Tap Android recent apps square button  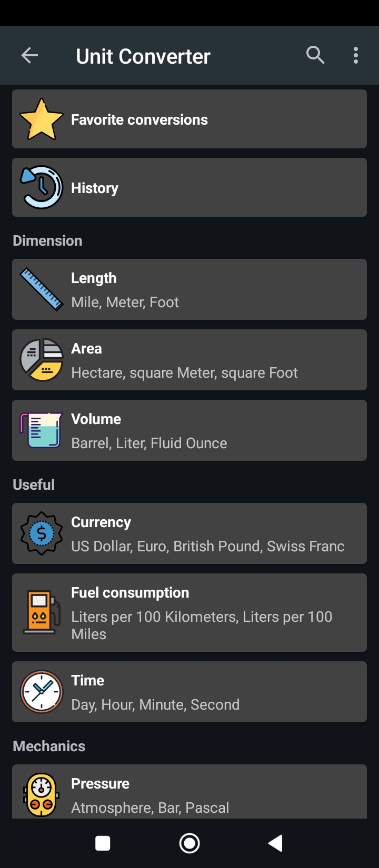pyautogui.click(x=103, y=843)
